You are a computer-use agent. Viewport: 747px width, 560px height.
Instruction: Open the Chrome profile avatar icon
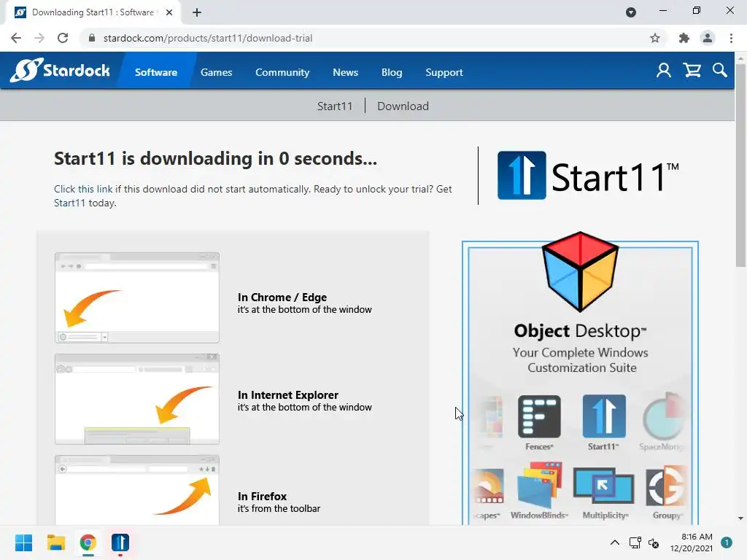pos(708,38)
